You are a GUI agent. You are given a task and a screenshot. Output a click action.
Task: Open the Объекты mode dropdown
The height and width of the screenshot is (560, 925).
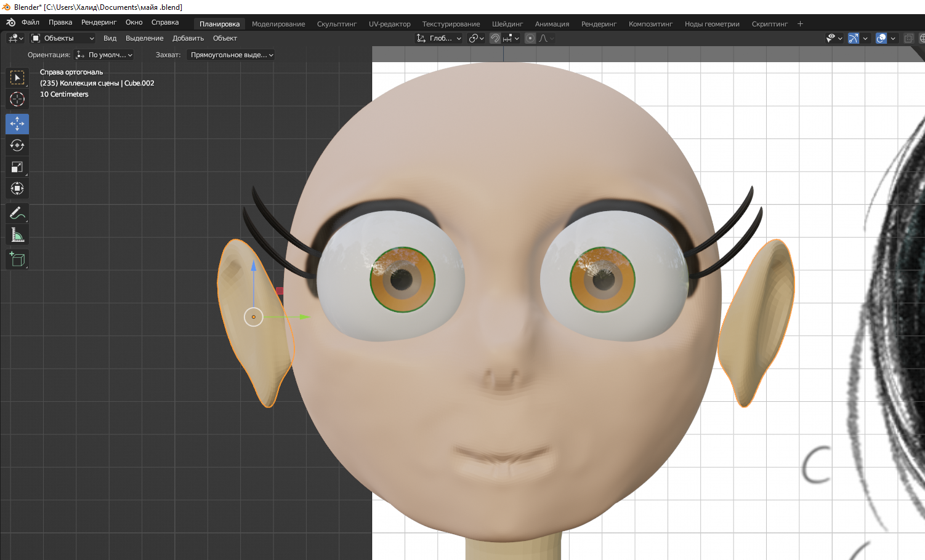click(63, 38)
